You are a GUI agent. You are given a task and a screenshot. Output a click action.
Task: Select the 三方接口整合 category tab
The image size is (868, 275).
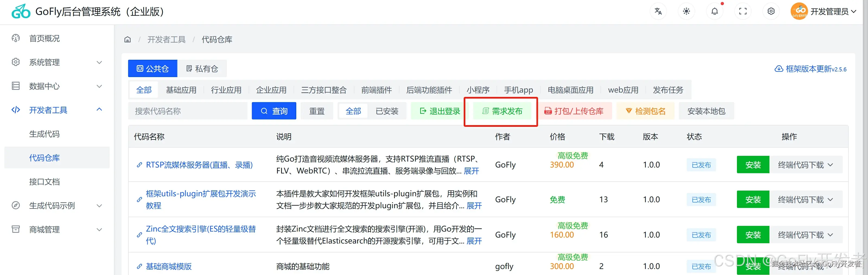(324, 90)
